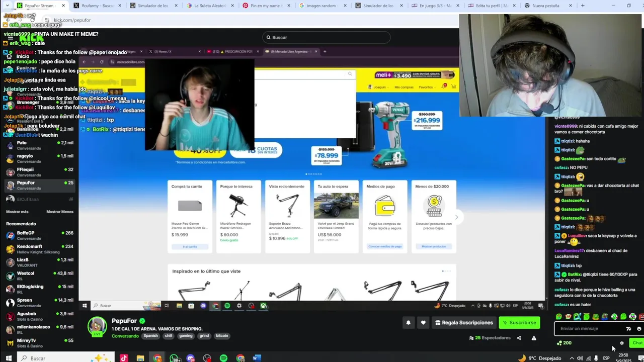Open PepuFor streamer avatar
This screenshot has width=644, height=362.
click(97, 327)
